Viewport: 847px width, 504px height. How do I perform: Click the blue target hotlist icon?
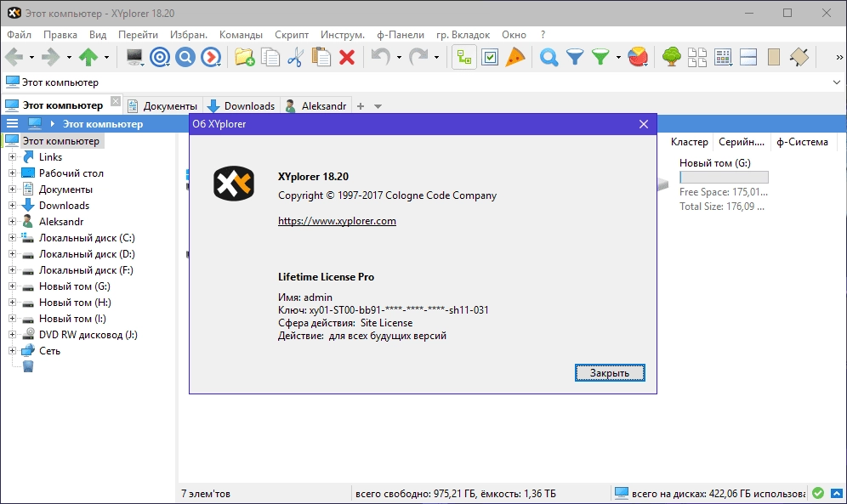coord(160,57)
